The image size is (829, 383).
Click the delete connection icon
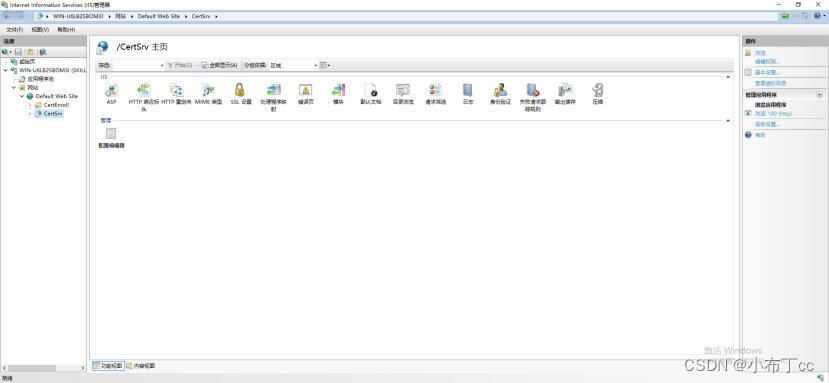click(x=43, y=52)
